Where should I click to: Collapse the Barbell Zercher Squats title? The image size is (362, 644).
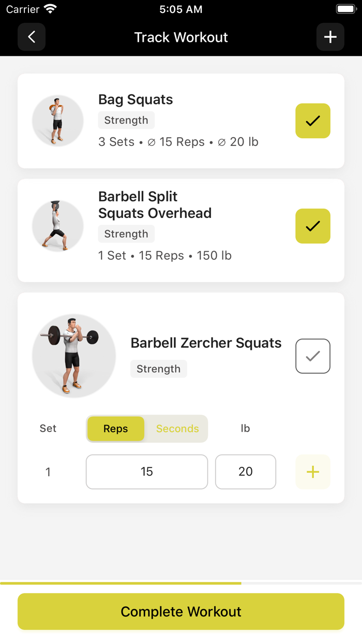click(x=206, y=343)
